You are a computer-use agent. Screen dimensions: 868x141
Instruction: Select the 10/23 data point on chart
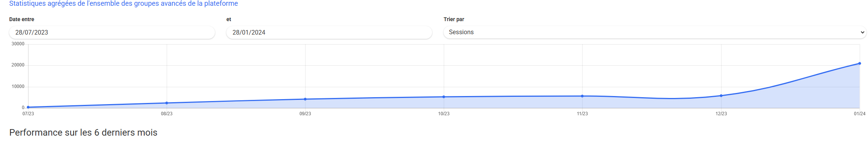tap(444, 97)
